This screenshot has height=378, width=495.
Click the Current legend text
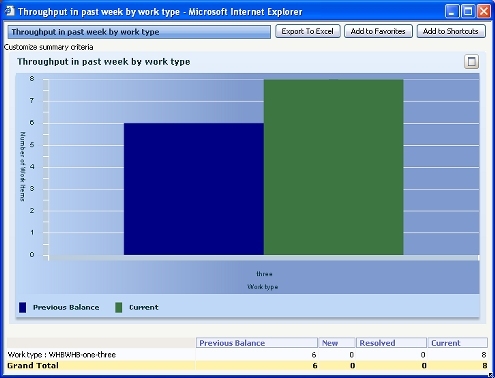[x=144, y=307]
